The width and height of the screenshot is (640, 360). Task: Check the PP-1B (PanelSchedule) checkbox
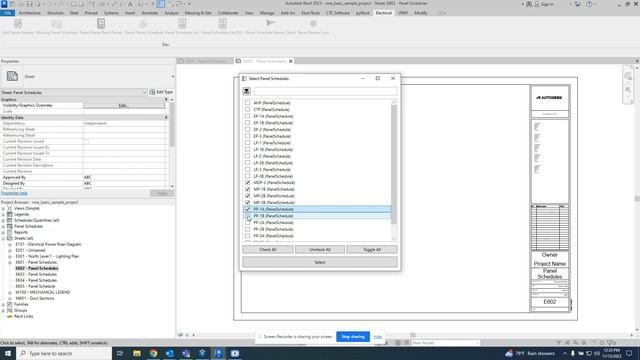(248, 216)
